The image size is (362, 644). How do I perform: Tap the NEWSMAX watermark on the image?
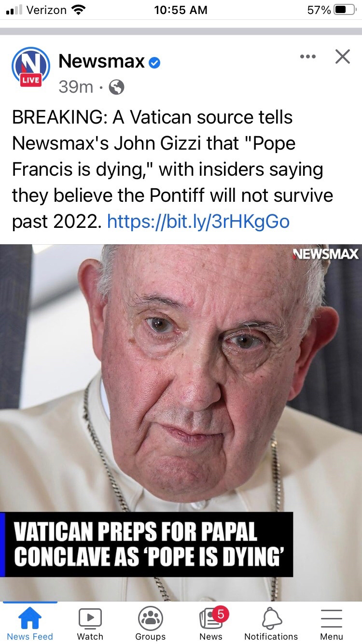click(x=325, y=254)
